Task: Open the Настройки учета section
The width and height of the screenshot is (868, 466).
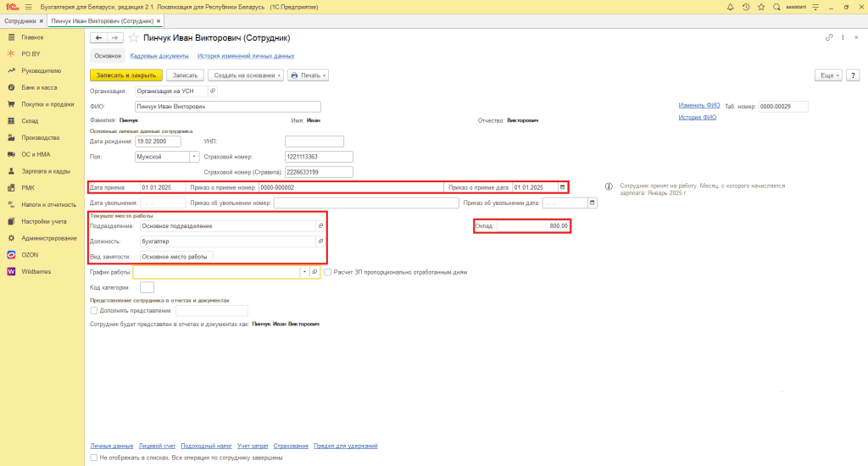Action: pyautogui.click(x=44, y=221)
